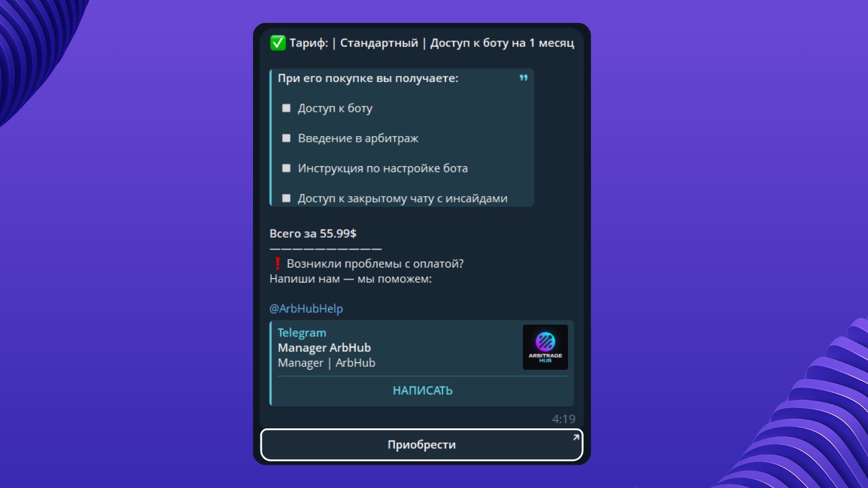The width and height of the screenshot is (868, 488).
Task: Click the 4:19 message timestamp
Action: tap(563, 419)
